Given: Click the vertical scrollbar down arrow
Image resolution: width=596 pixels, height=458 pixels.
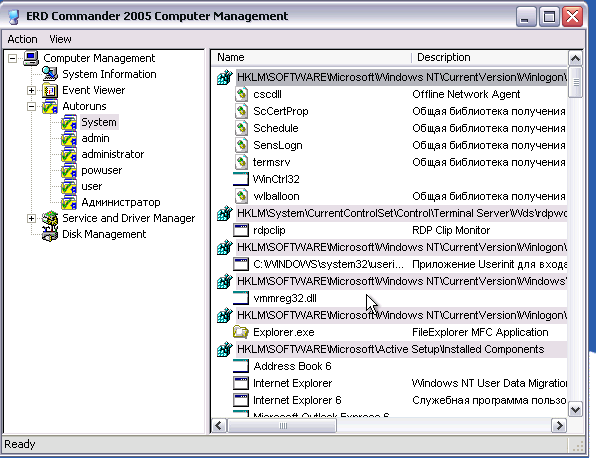Looking at the screenshot, I should tap(575, 409).
